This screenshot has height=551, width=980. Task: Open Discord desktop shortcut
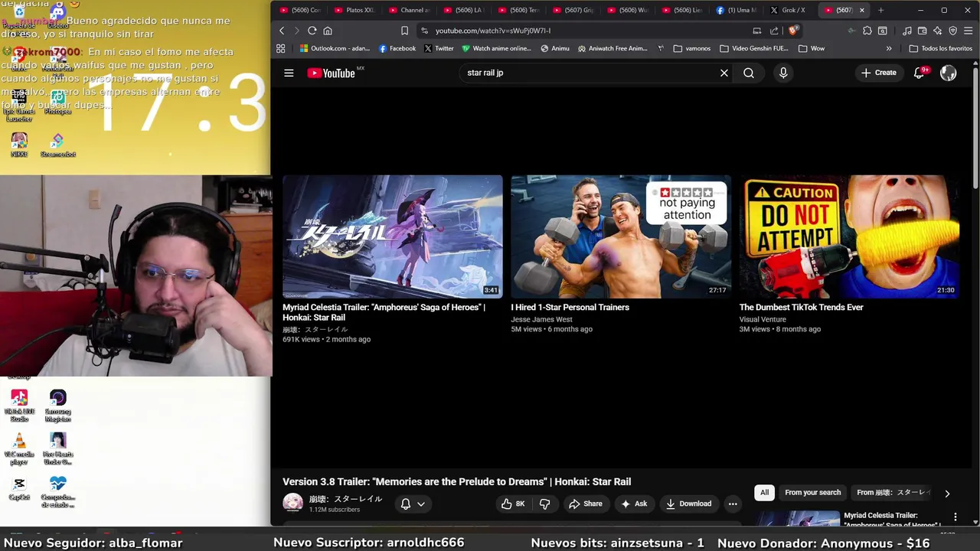coord(57,15)
